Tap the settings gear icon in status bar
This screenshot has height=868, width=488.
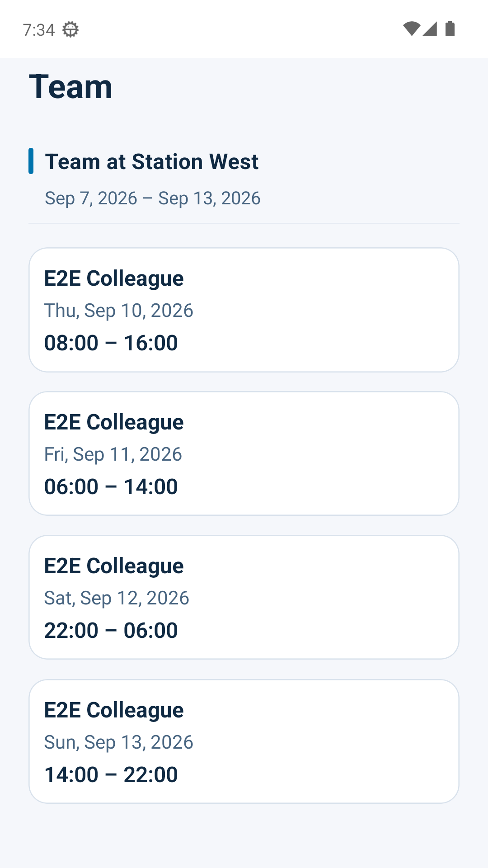70,29
